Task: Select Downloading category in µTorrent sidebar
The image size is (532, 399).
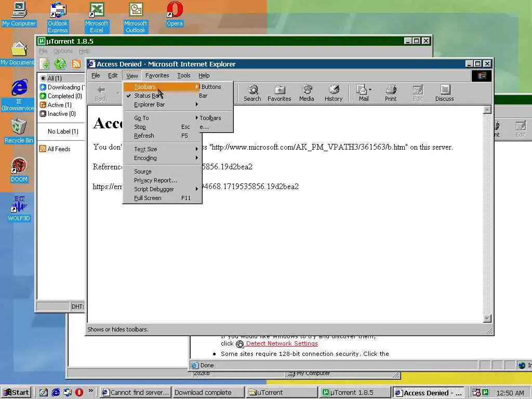Action: [x=62, y=87]
